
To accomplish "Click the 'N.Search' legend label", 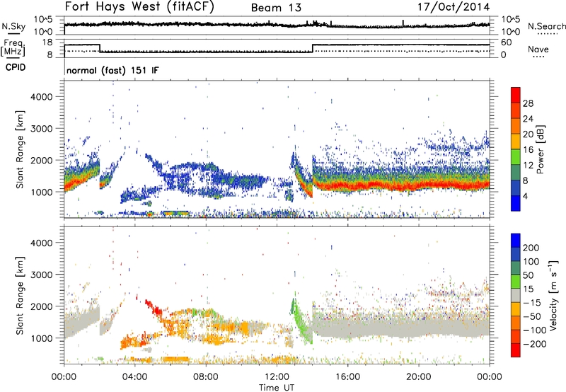I will coord(546,26).
